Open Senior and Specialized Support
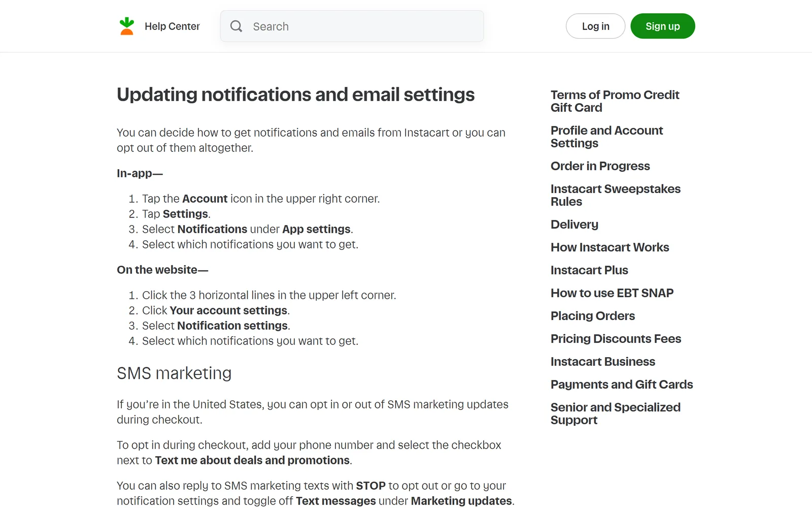 coord(616,414)
